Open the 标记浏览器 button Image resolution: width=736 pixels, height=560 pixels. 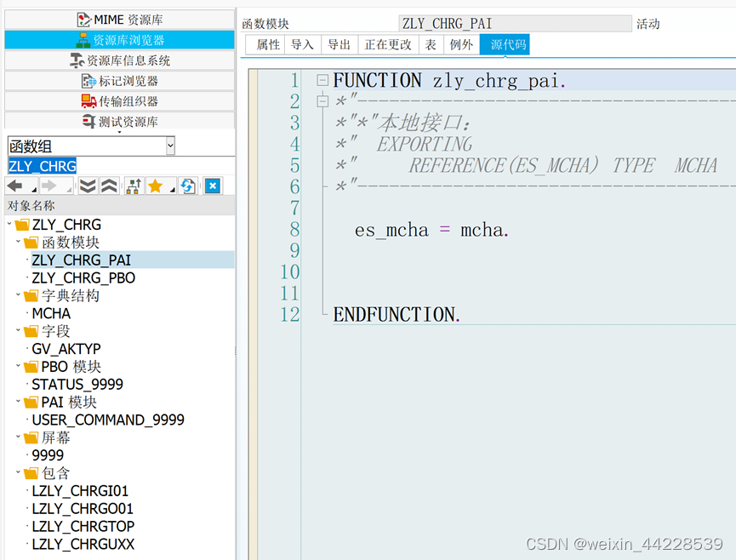120,81
